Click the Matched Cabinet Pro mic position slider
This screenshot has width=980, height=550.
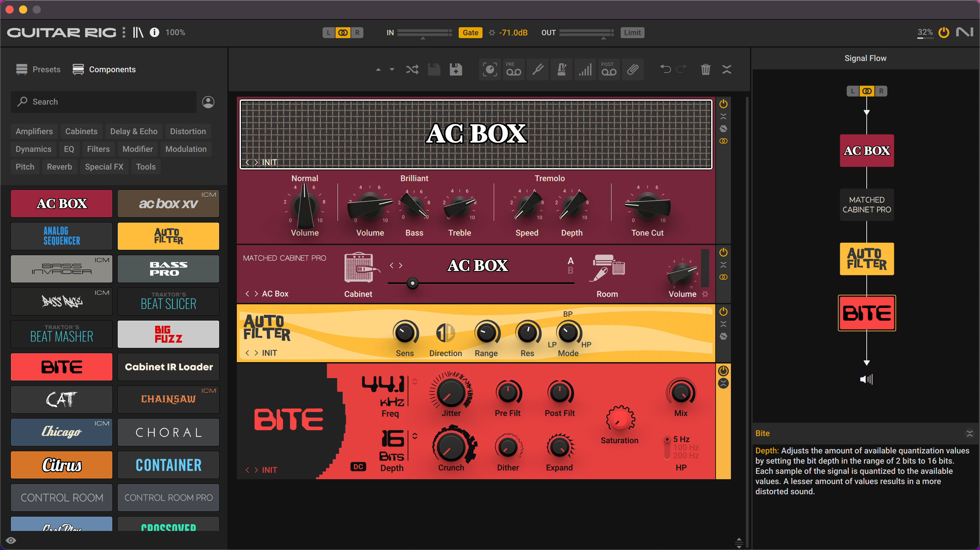click(x=412, y=283)
